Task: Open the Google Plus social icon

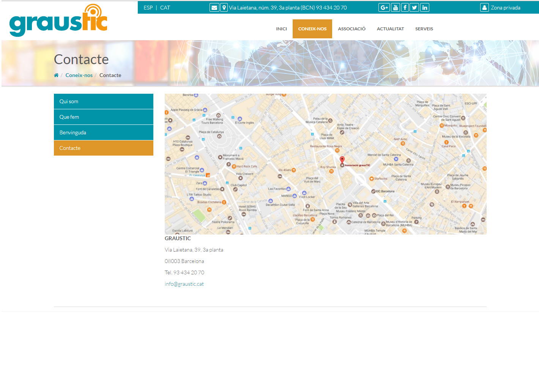Action: pos(384,8)
